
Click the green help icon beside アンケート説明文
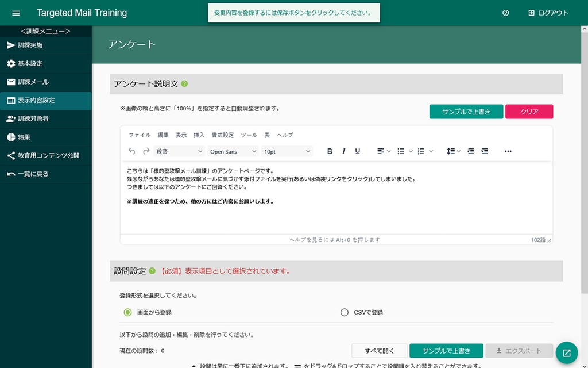(184, 84)
